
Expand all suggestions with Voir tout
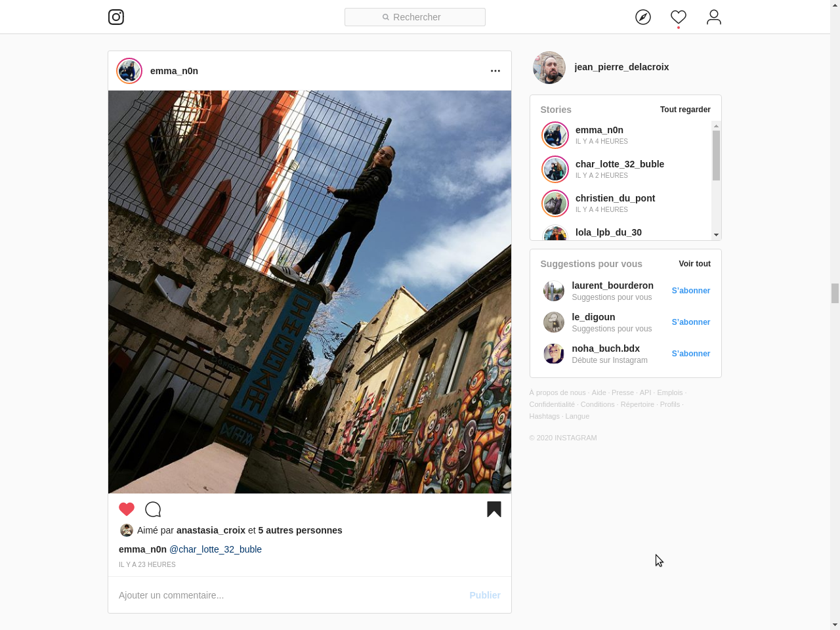(x=694, y=264)
